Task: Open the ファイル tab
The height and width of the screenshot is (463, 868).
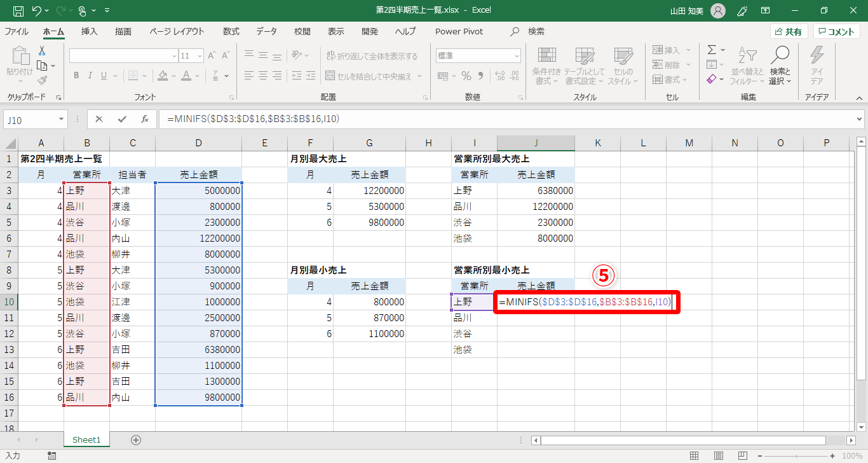Action: [x=17, y=31]
